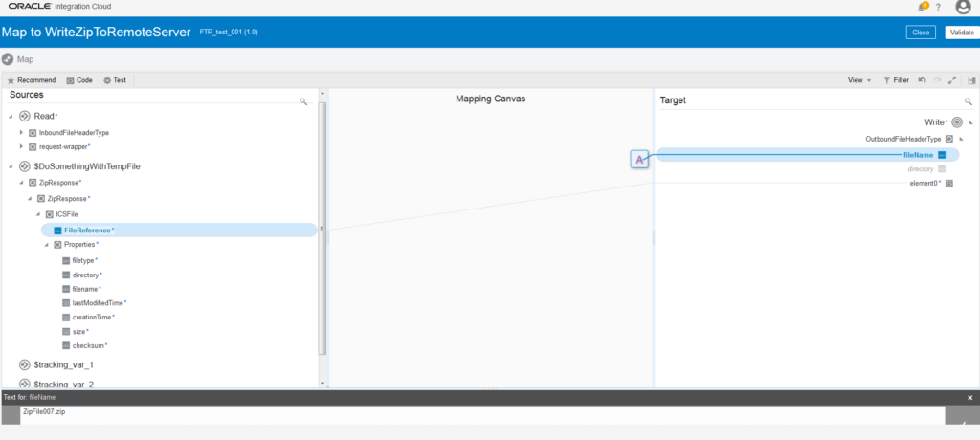The height and width of the screenshot is (440, 980).
Task: Click the filetype attribute icon
Action: pos(66,260)
